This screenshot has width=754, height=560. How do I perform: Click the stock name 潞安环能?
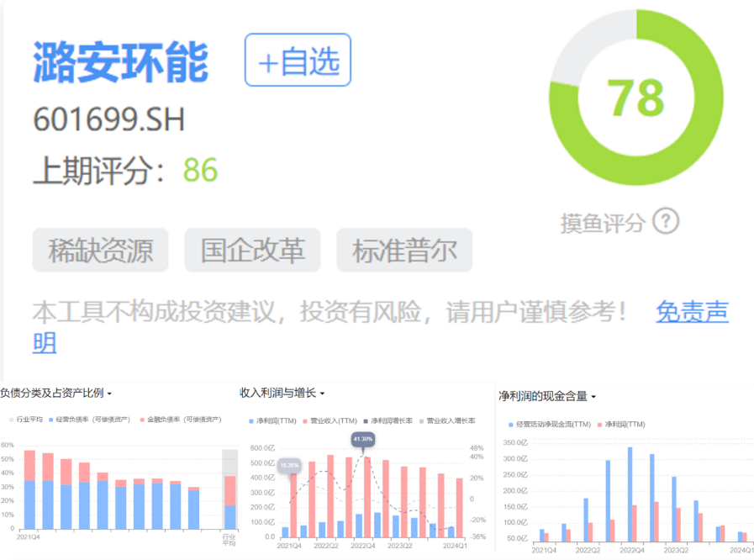(x=121, y=62)
